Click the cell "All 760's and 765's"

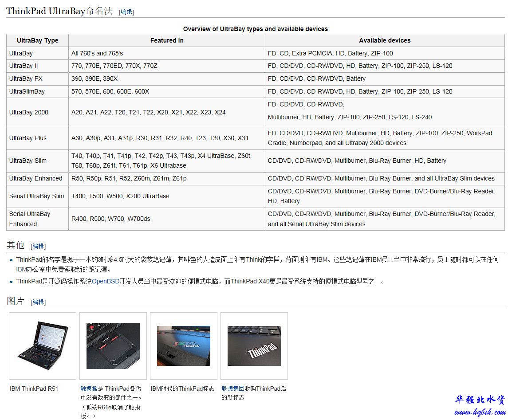167,53
